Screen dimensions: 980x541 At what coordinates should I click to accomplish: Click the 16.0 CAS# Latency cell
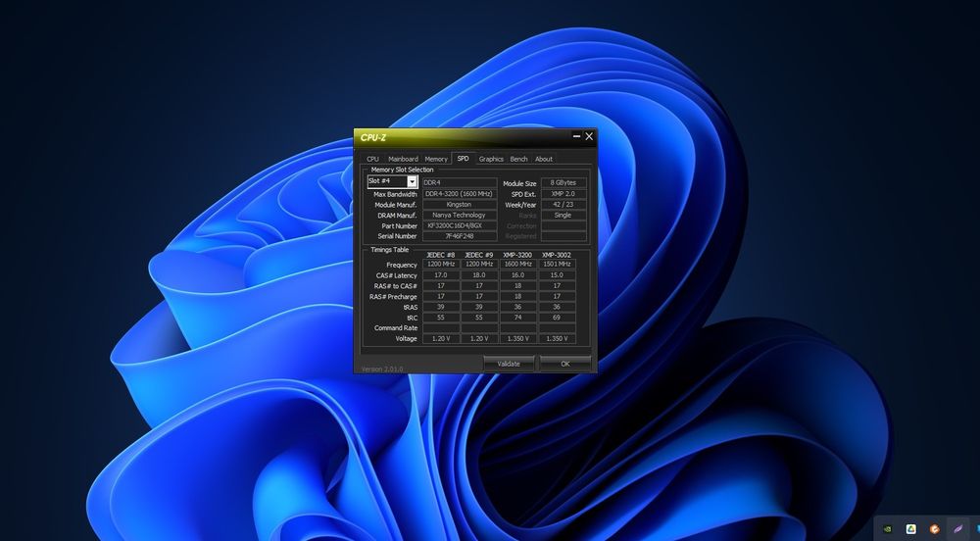(518, 274)
